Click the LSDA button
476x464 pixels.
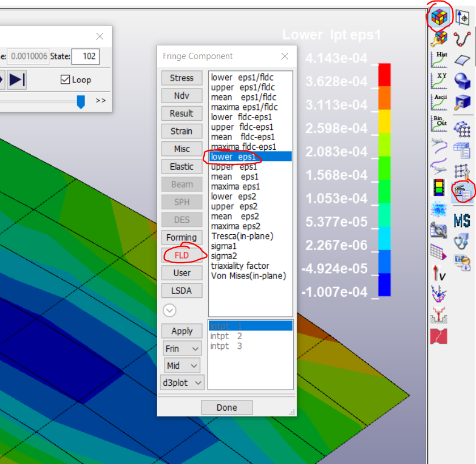tap(182, 291)
